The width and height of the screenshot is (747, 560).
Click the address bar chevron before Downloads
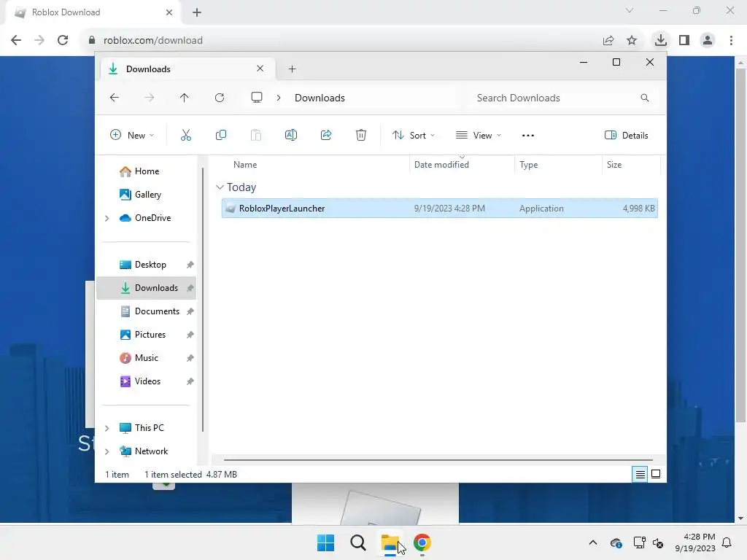[x=279, y=98]
